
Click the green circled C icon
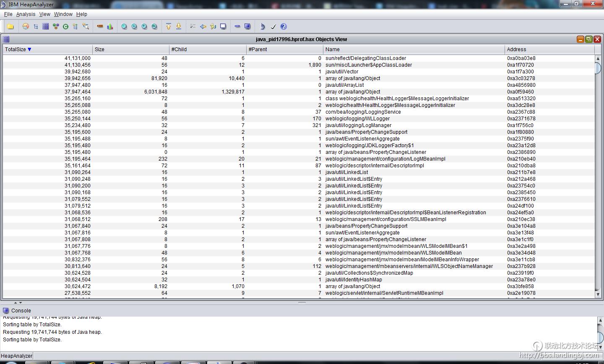click(x=65, y=26)
